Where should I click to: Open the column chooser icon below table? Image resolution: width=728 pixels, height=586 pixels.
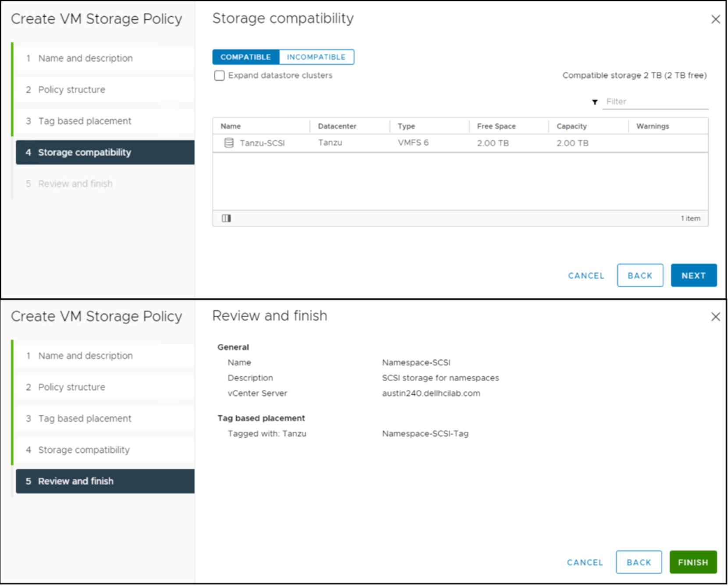coord(226,218)
